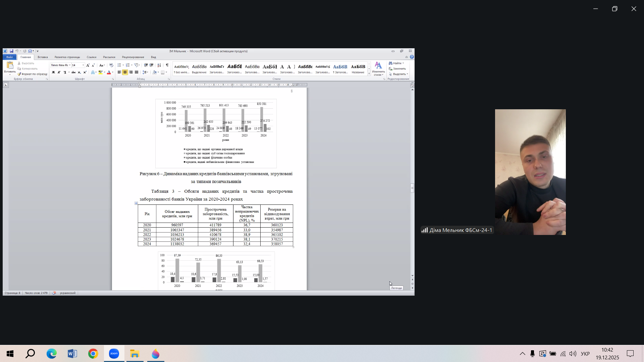Open the Times New Roman font dropdown
The width and height of the screenshot is (644, 362).
[x=70, y=65]
